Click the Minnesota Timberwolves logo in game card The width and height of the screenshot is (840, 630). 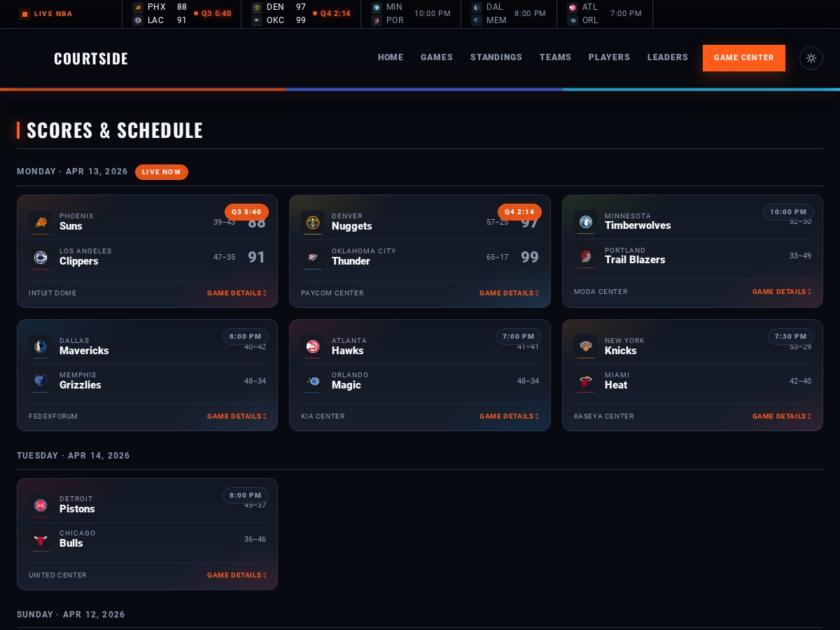[586, 221]
